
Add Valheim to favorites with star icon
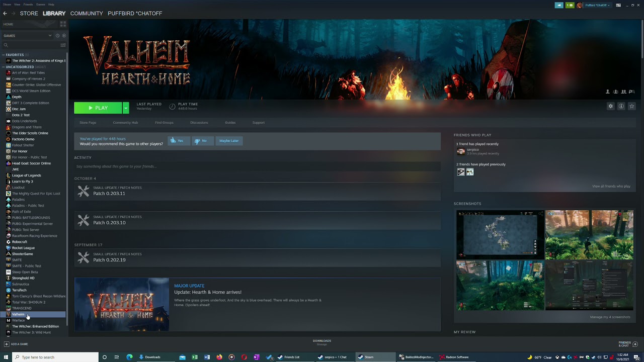click(x=632, y=106)
